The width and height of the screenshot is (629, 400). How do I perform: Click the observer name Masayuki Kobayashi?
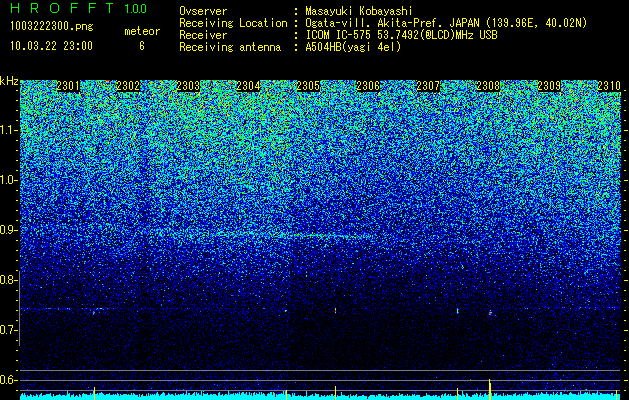coord(359,12)
